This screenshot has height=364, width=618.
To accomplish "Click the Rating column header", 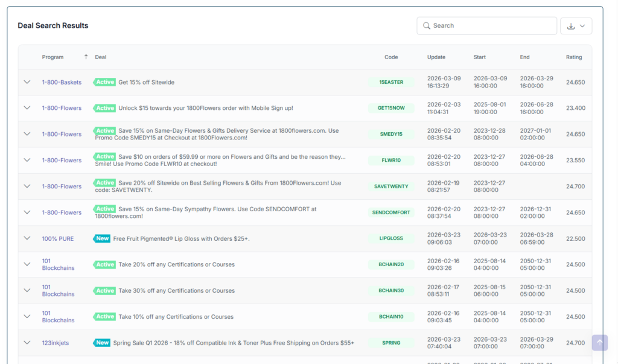I will [574, 57].
